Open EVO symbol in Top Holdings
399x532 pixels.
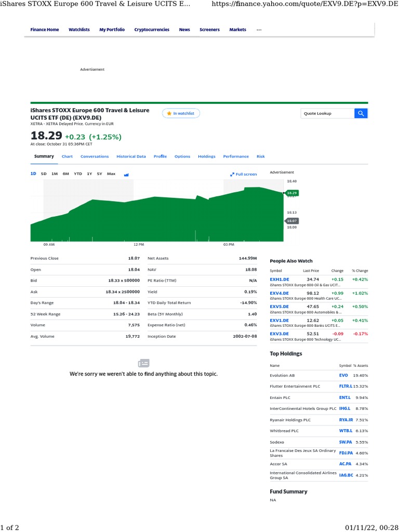click(x=343, y=375)
